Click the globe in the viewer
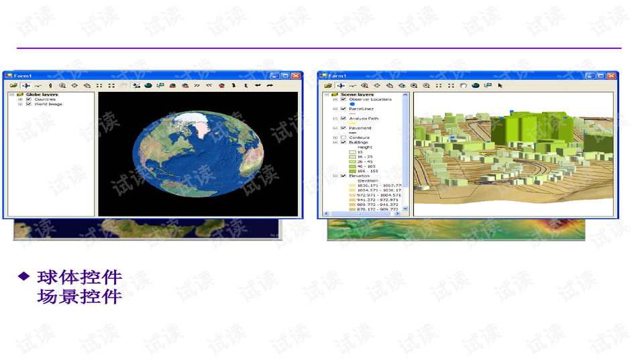Viewport: 644px width, 362px height. (x=198, y=154)
